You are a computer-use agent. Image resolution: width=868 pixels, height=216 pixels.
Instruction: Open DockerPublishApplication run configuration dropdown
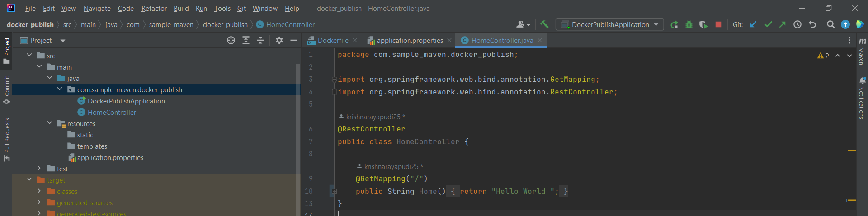(609, 24)
